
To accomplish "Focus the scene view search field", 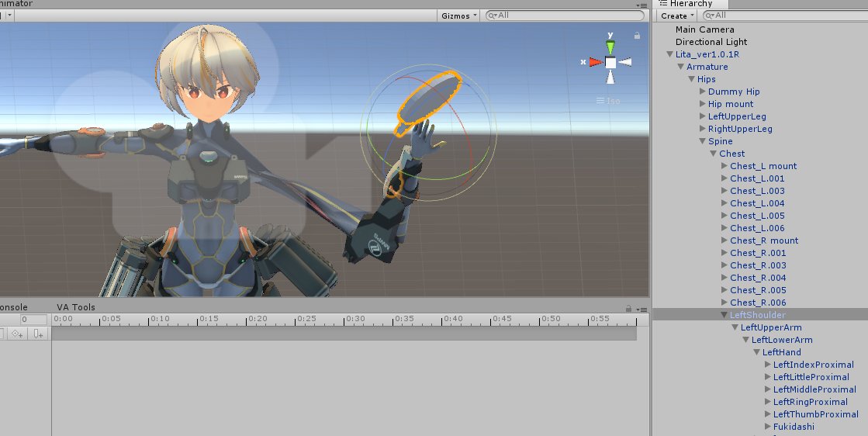I will tap(565, 16).
